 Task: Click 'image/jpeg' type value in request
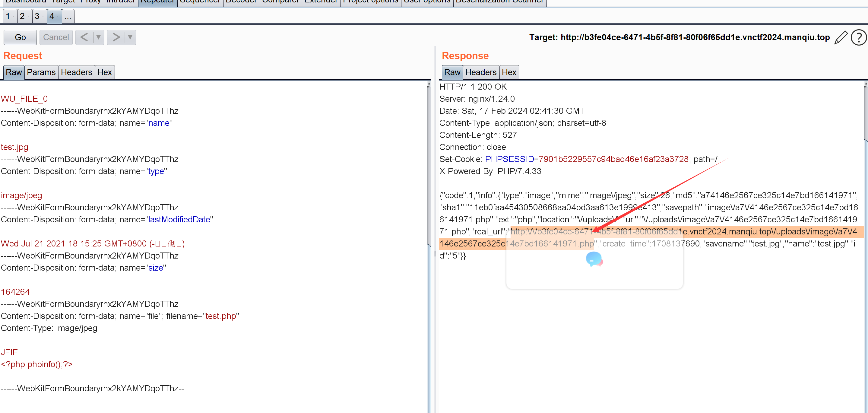(x=22, y=195)
